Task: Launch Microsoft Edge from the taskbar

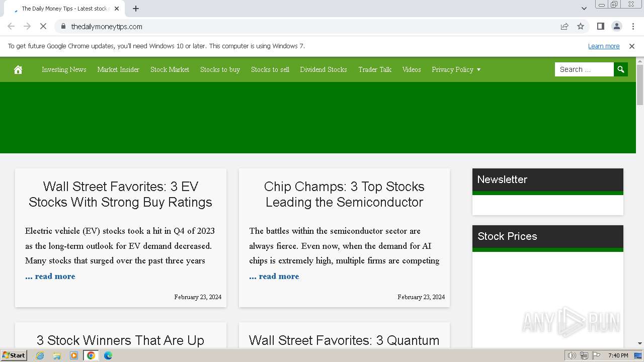Action: (108, 355)
